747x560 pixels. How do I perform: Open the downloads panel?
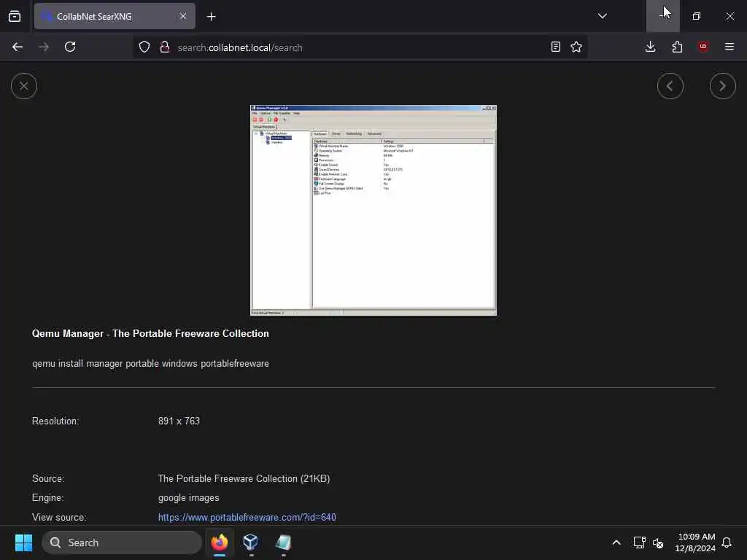[x=650, y=47]
